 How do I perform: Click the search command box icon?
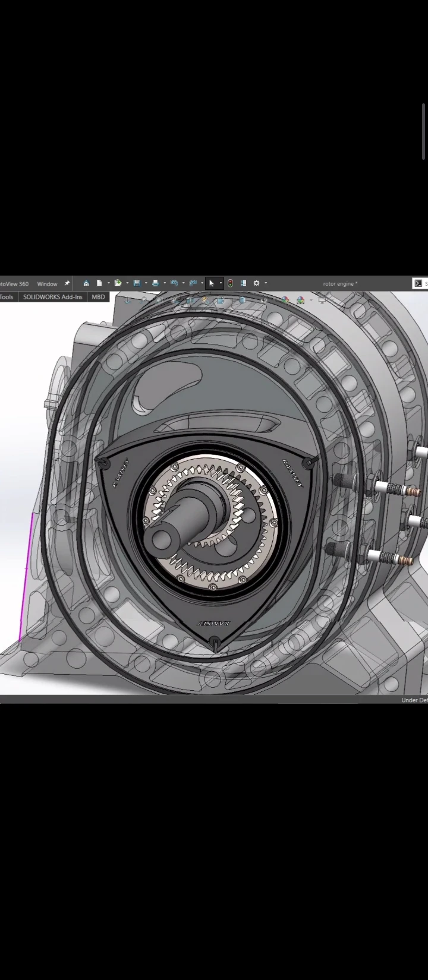coord(418,283)
